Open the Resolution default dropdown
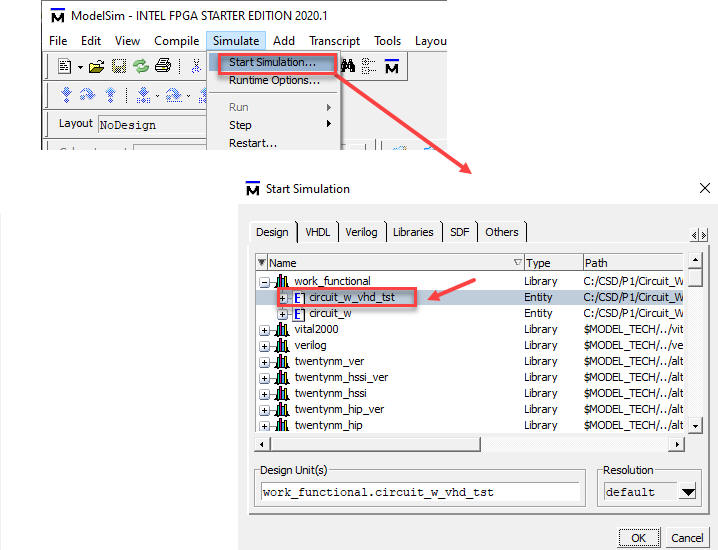This screenshot has height=550, width=718. (688, 492)
